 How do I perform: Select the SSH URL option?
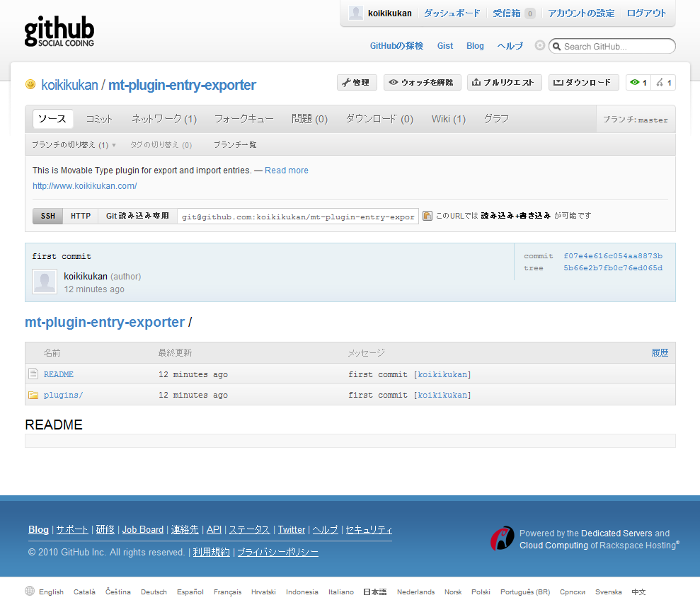point(47,216)
